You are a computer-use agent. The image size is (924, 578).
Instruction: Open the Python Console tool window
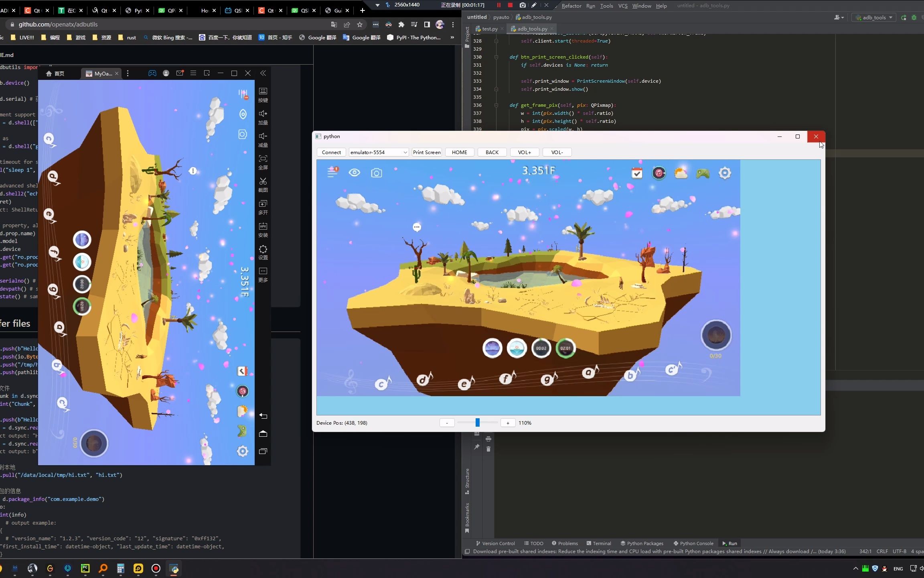click(693, 543)
